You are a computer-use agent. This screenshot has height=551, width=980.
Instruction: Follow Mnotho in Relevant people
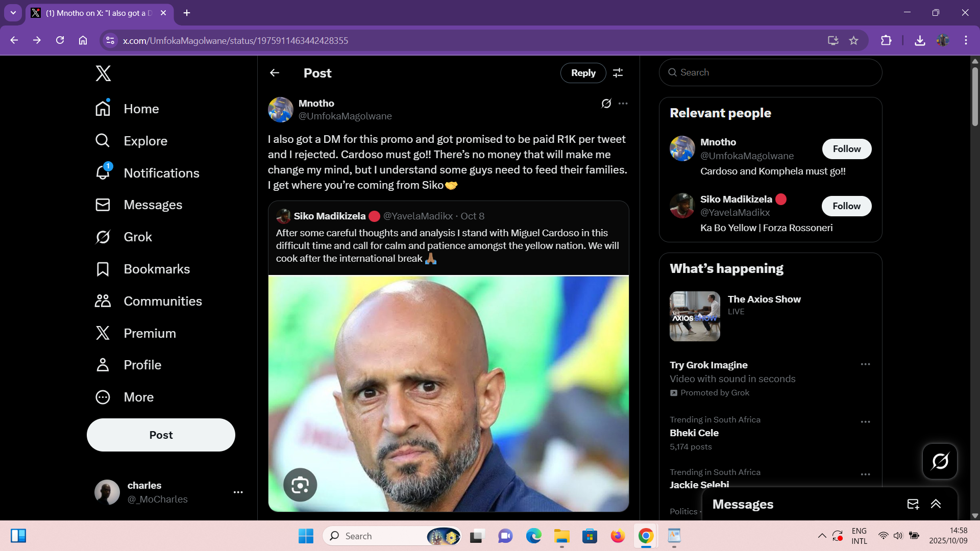point(846,149)
